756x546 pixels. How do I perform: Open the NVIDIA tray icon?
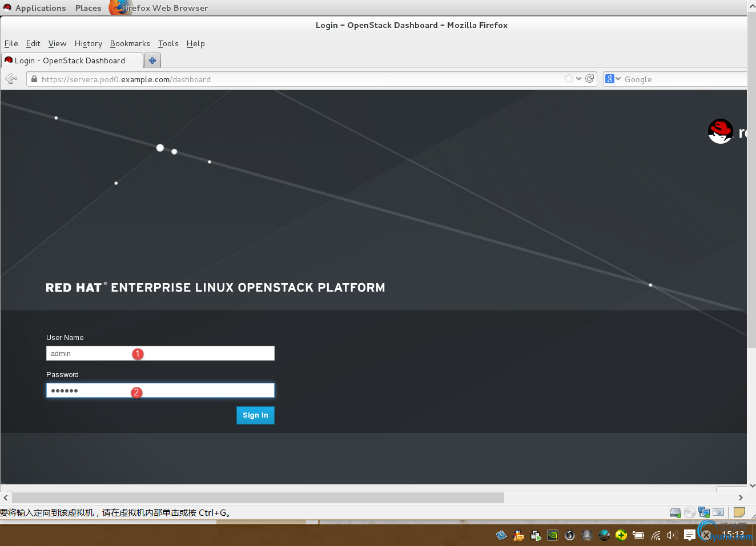click(x=553, y=535)
